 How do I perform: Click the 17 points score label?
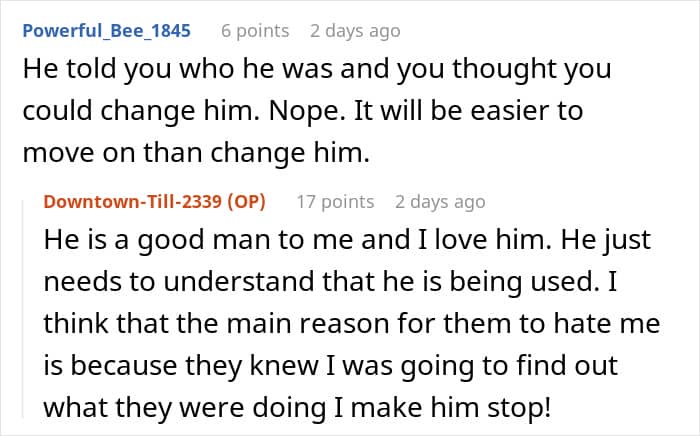coord(335,201)
